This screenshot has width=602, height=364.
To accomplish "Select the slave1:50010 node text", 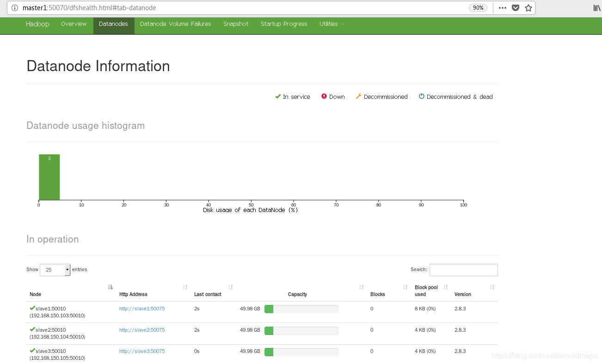I will (x=51, y=309).
